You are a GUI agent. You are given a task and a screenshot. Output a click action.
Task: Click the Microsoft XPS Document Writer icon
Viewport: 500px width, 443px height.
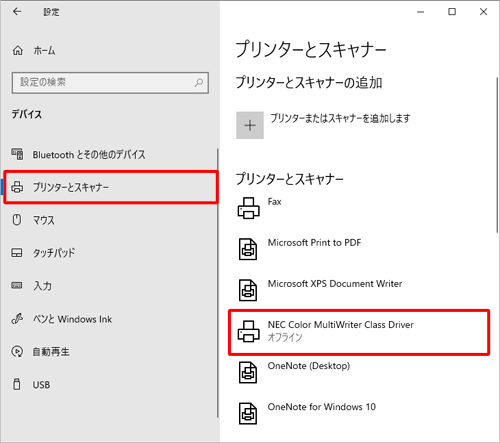coord(248,290)
